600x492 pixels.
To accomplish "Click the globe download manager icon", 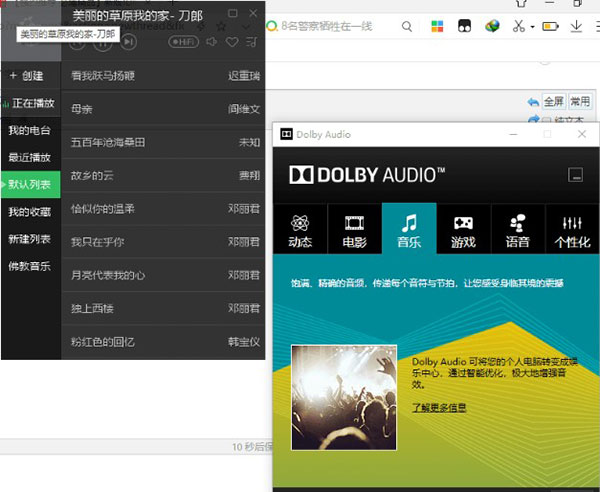I will 492,26.
